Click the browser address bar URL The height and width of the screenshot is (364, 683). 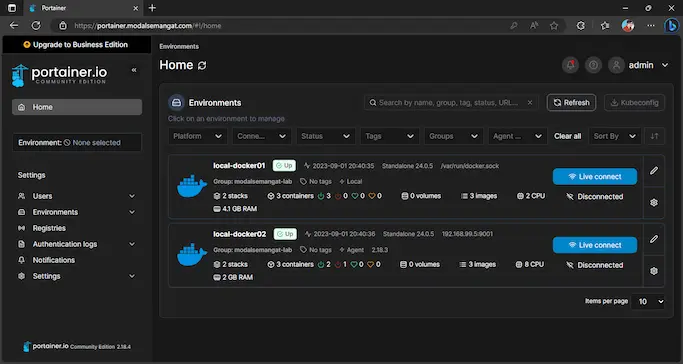pyautogui.click(x=148, y=26)
